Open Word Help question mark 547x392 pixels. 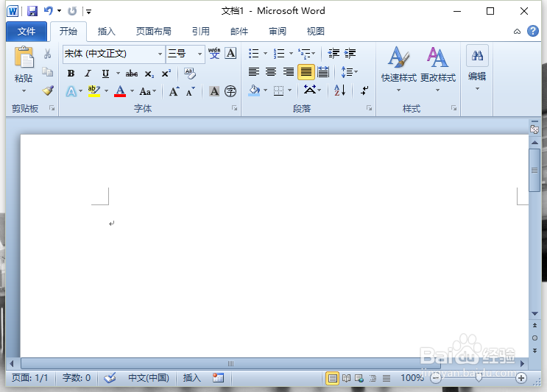533,31
